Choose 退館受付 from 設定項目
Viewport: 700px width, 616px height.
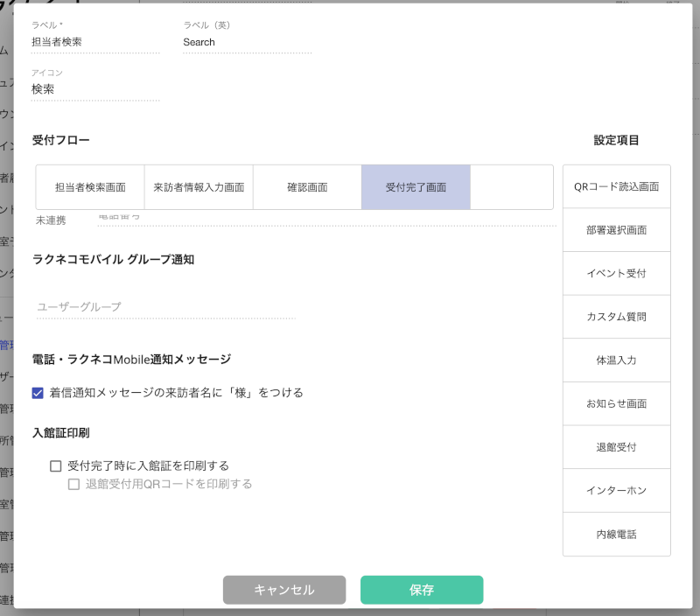617,447
